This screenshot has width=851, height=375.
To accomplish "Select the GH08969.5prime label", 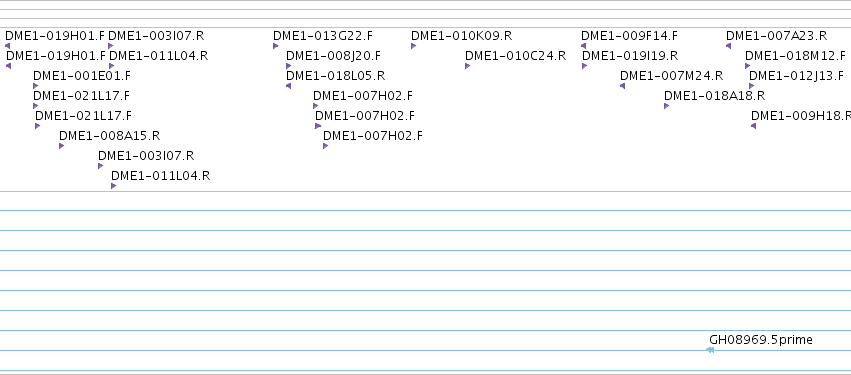I will (761, 340).
